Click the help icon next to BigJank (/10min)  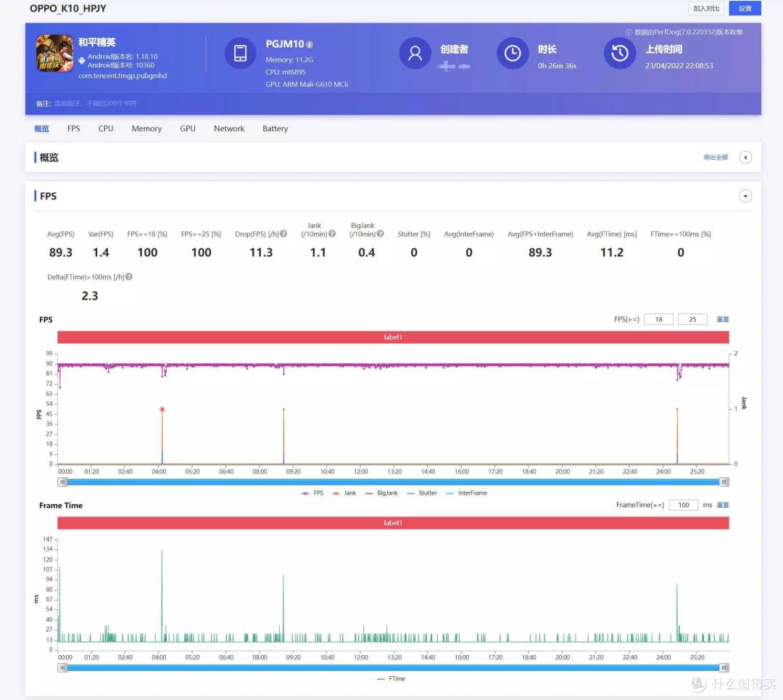[381, 234]
